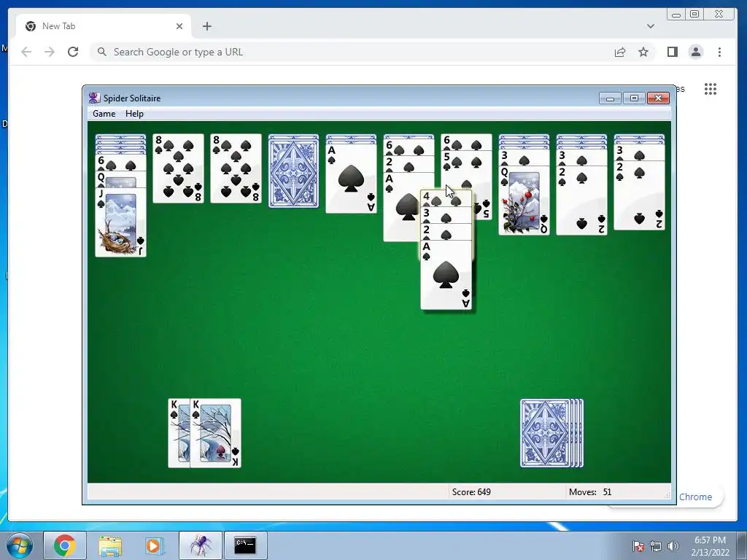The height and width of the screenshot is (560, 747).
Task: Click the Queen of spades in eighth column
Action: 524,200
